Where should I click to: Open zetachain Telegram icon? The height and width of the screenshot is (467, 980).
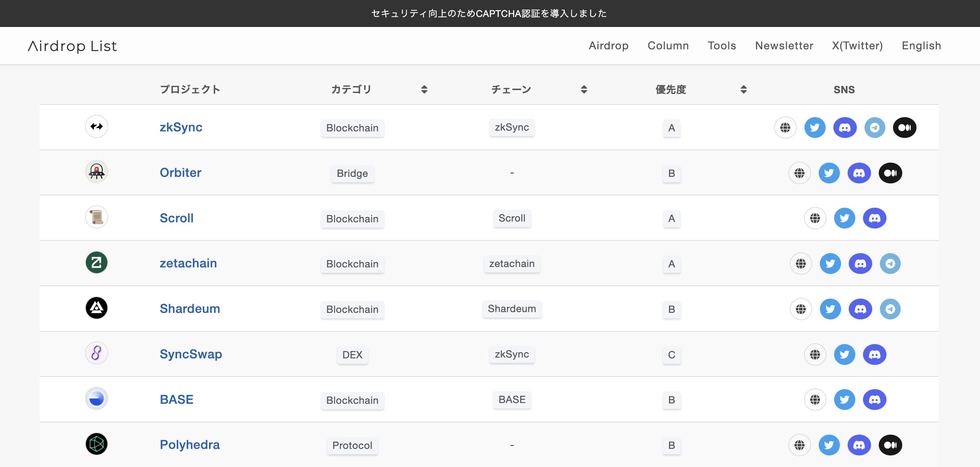pyautogui.click(x=890, y=264)
